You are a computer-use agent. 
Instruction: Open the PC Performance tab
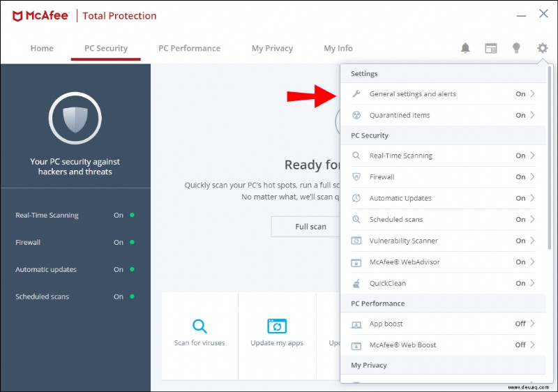click(x=189, y=48)
